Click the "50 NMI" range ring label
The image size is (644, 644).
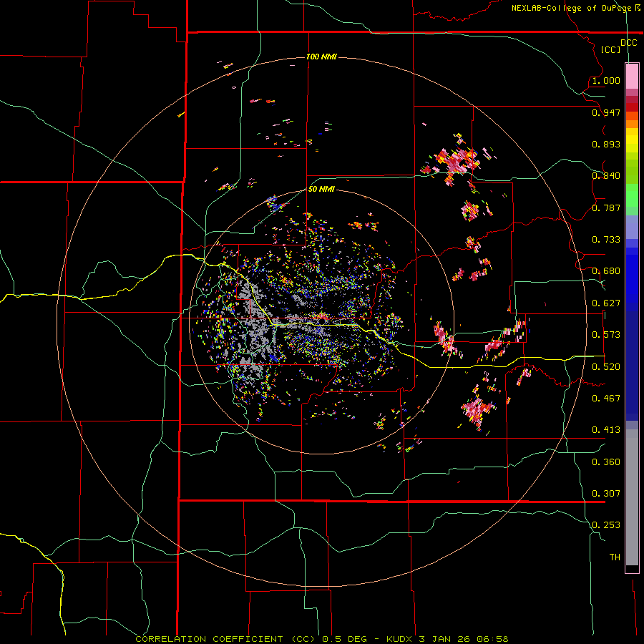[321, 189]
